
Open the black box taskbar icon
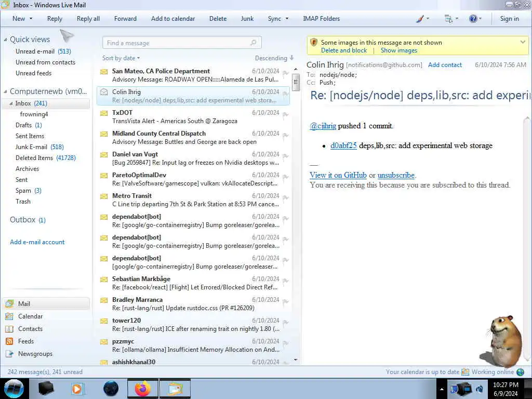[46, 389]
